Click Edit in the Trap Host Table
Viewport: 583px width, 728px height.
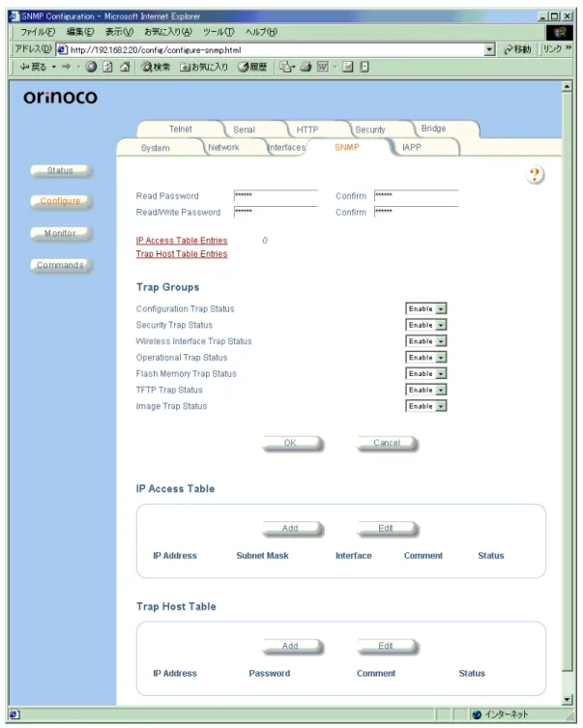point(387,646)
